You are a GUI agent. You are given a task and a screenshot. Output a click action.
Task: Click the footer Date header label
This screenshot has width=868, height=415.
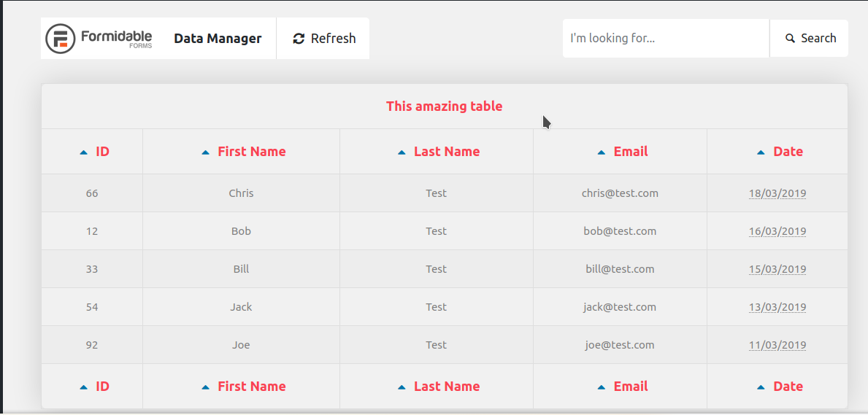pyautogui.click(x=788, y=387)
